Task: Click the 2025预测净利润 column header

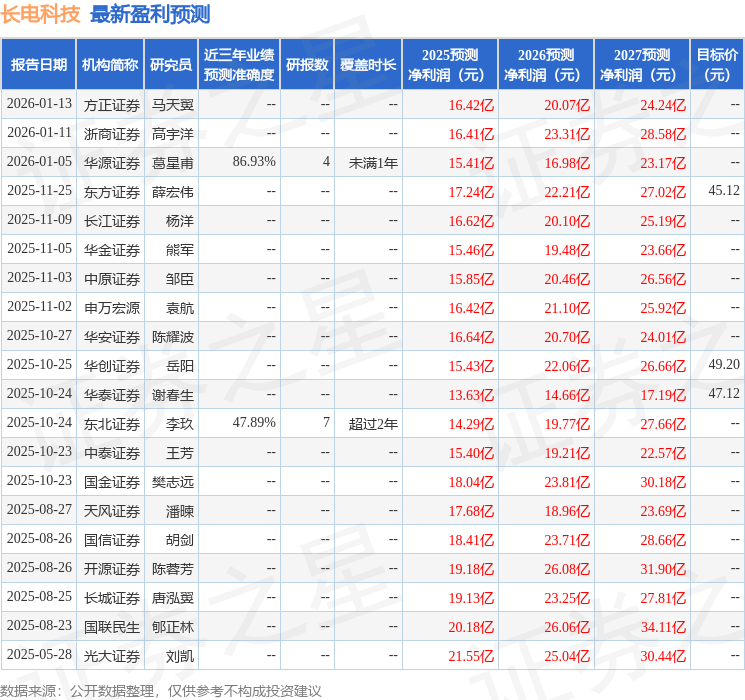Action: [450, 65]
